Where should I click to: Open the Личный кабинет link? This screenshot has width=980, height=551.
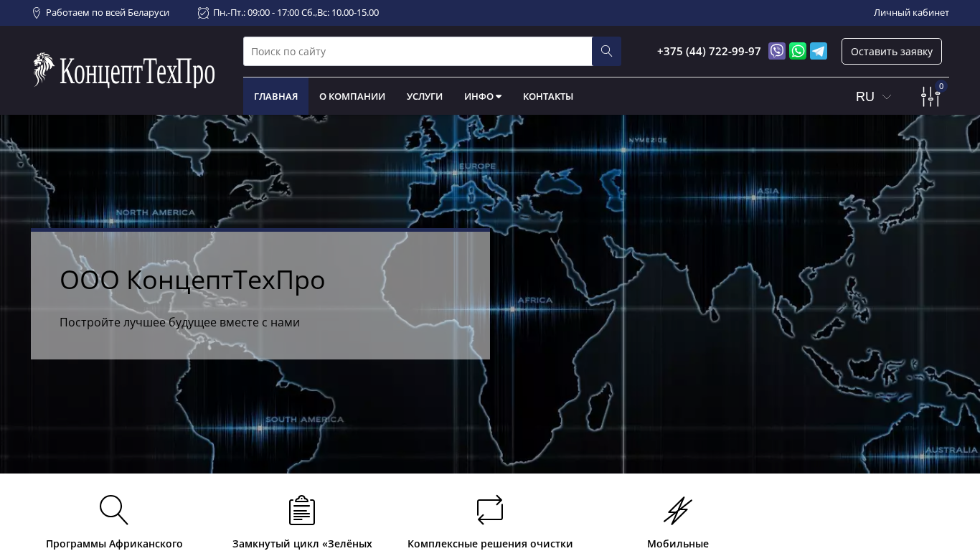(911, 13)
